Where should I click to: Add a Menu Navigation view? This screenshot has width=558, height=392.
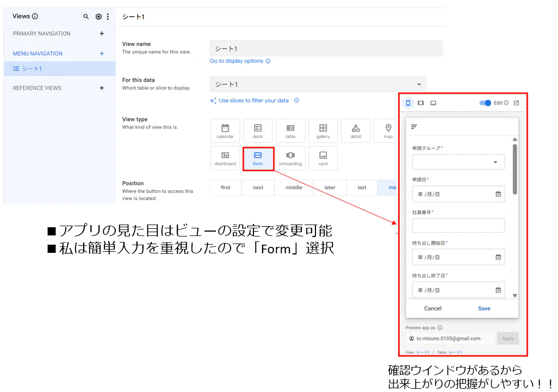pos(102,53)
